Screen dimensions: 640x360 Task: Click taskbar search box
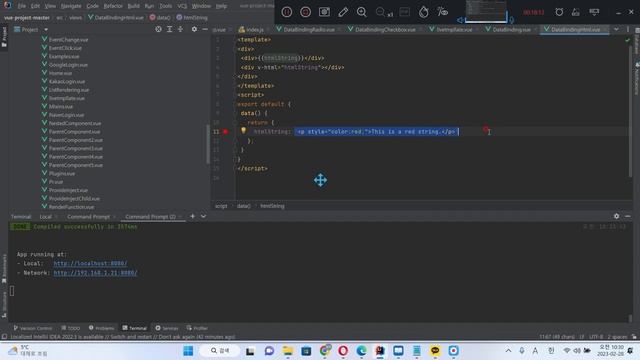220,351
